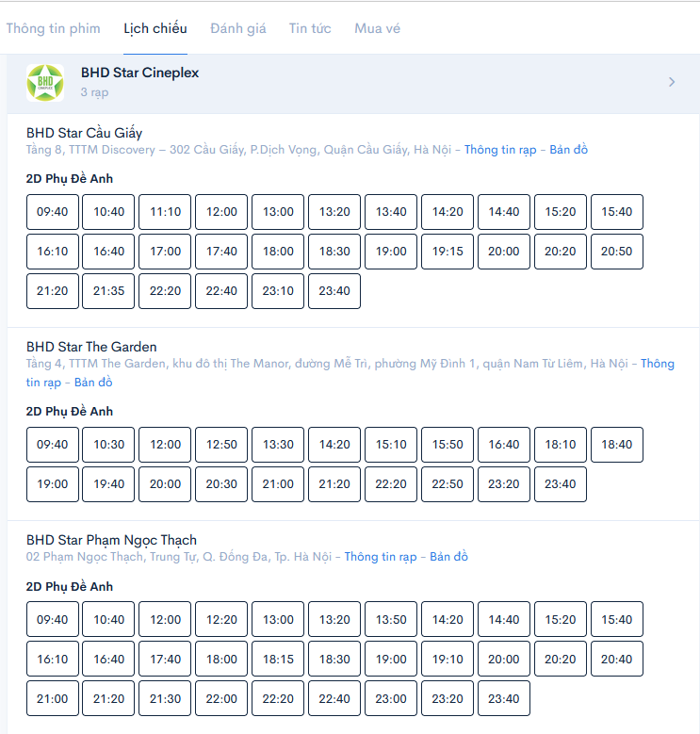Select the 23:10 showtime
Screen dimensions: 700x734
pyautogui.click(x=278, y=291)
